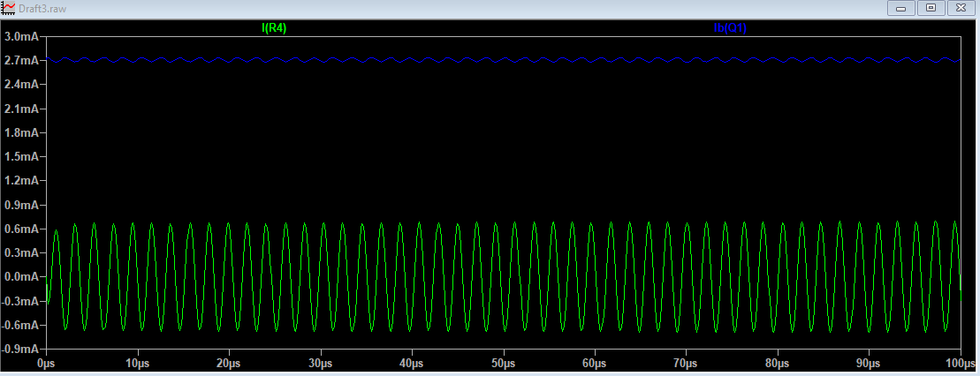Click the -0.6mA vertical axis label
This screenshot has width=980, height=376.
19,325
